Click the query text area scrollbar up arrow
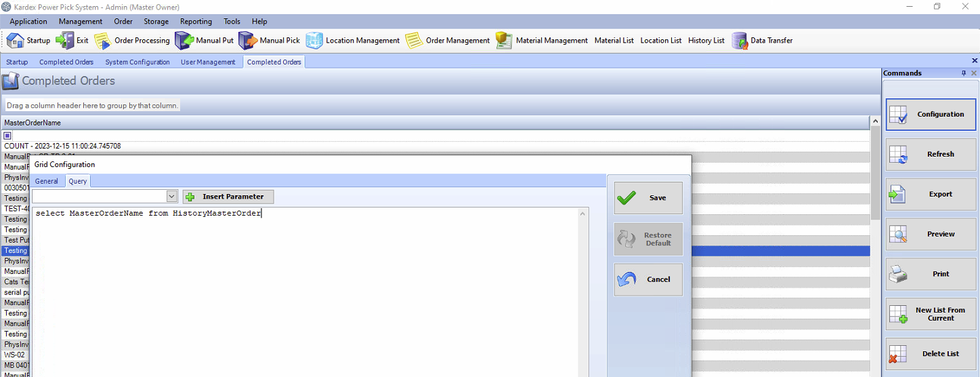Viewport: 980px width, 377px height. point(583,214)
